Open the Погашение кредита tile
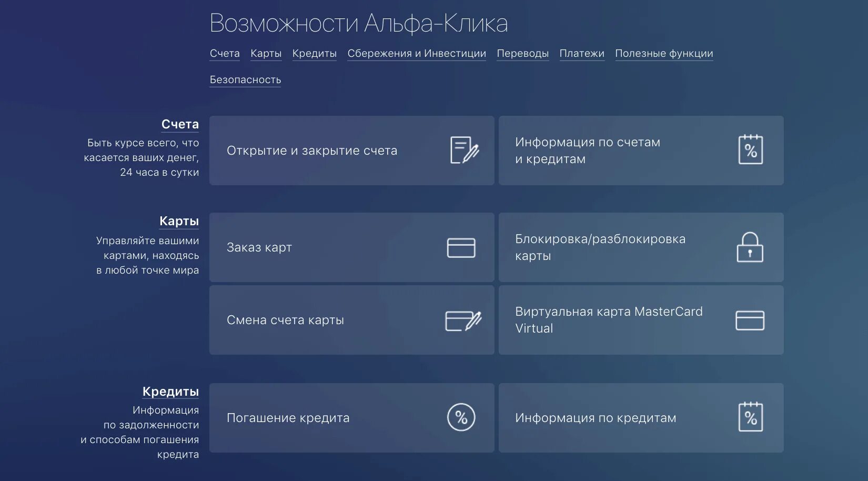Screen dimensions: 868x481 pyautogui.click(x=351, y=418)
